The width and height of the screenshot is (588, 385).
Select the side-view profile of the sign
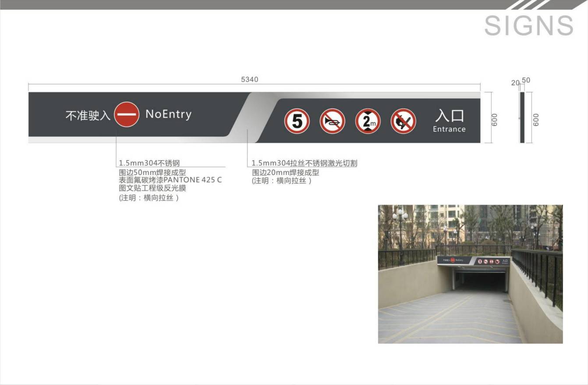[522, 117]
